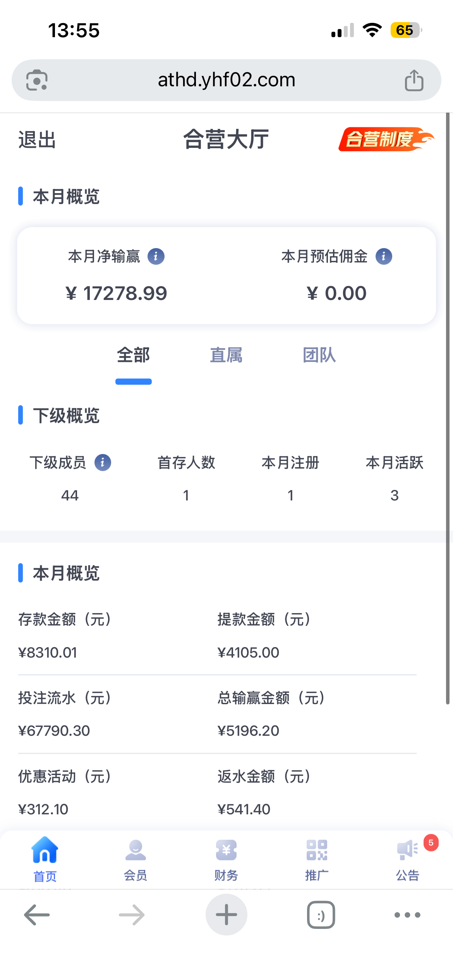Viewport: 453px width, 980px height.
Task: Tap the camera scan icon in address bar
Action: 37,81
